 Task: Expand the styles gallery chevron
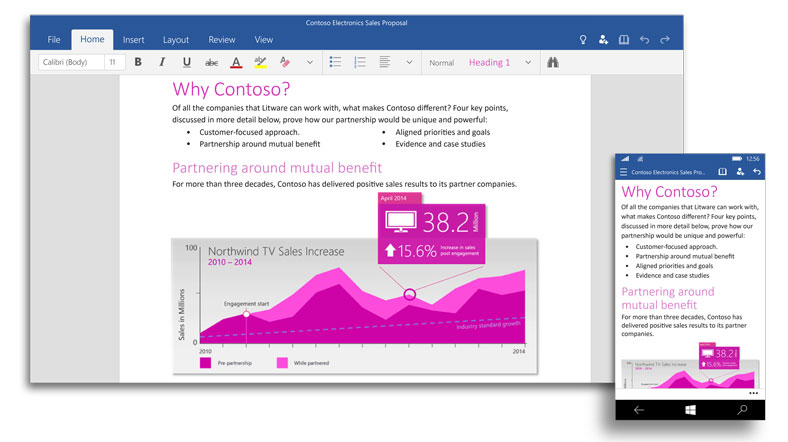coord(528,62)
